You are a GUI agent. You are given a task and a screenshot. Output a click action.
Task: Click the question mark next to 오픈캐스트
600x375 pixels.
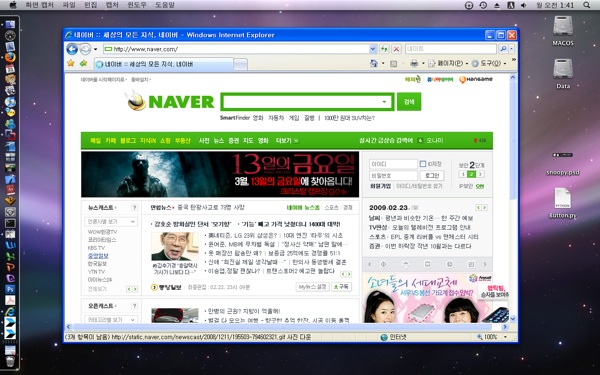point(134,306)
